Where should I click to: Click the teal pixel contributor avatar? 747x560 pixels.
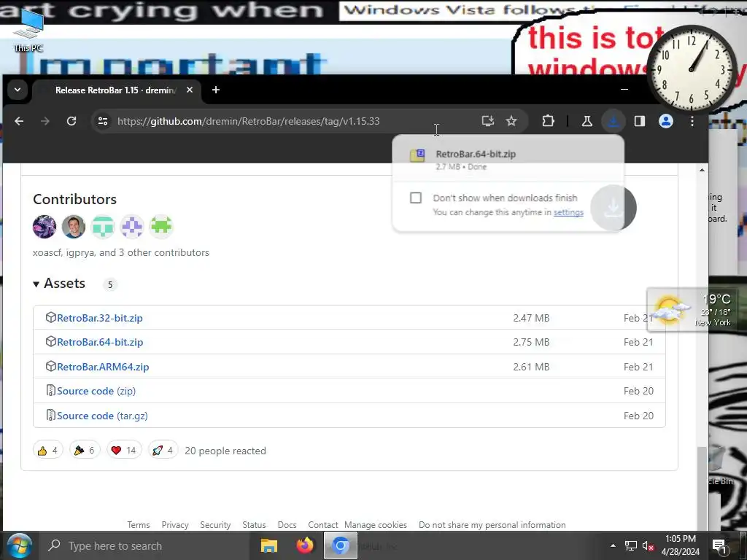coord(103,226)
